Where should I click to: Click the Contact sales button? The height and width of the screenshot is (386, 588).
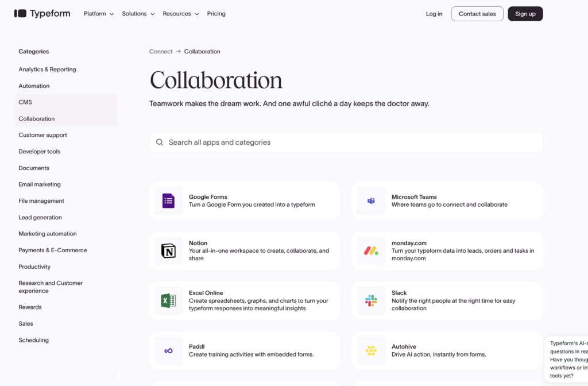477,14
